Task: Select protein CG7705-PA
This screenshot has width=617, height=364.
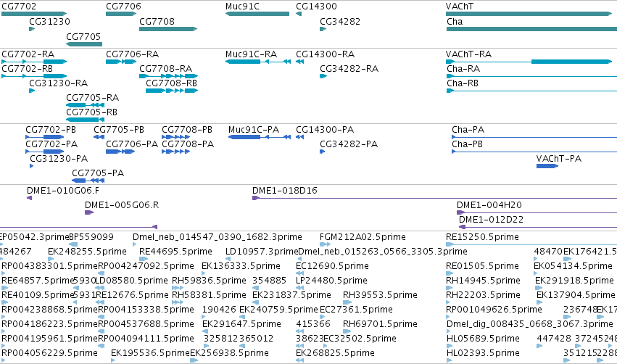Action: point(88,181)
